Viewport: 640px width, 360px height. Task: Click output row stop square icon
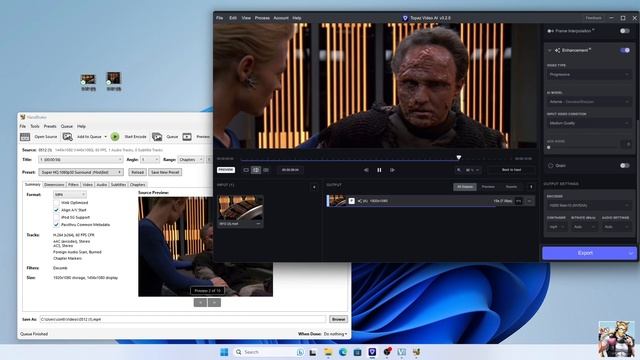click(x=351, y=201)
